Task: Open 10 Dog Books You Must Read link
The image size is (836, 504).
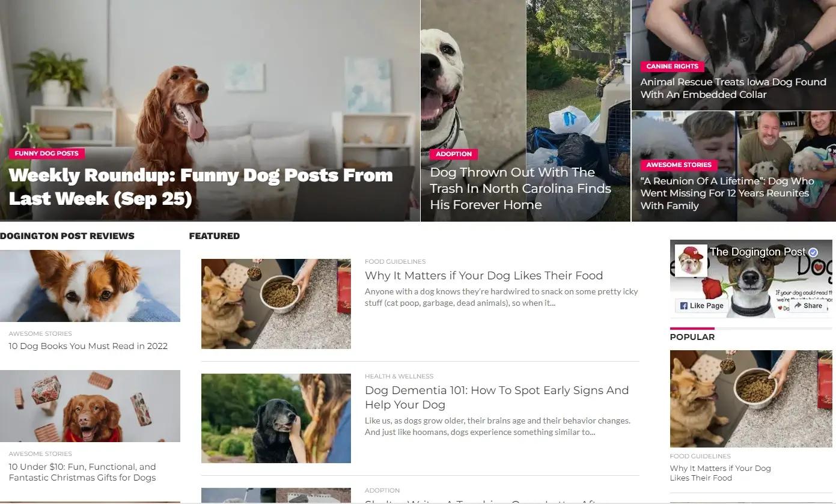Action: pos(88,346)
